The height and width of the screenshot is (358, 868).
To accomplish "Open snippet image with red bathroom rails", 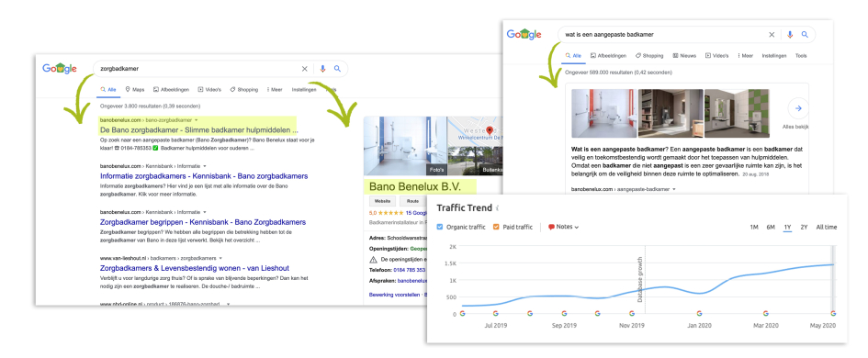I will [604, 113].
